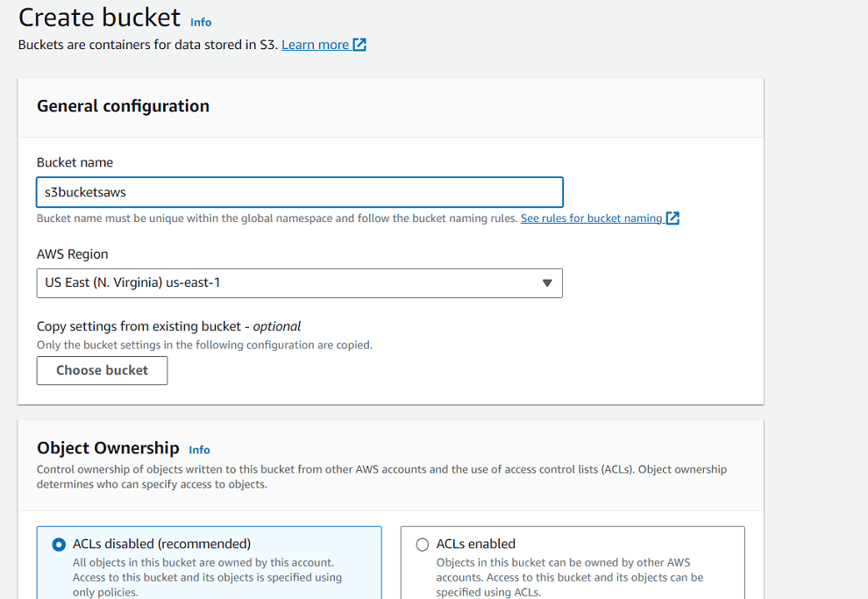868x599 pixels.
Task: Click the General configuration section heading
Action: [x=123, y=106]
